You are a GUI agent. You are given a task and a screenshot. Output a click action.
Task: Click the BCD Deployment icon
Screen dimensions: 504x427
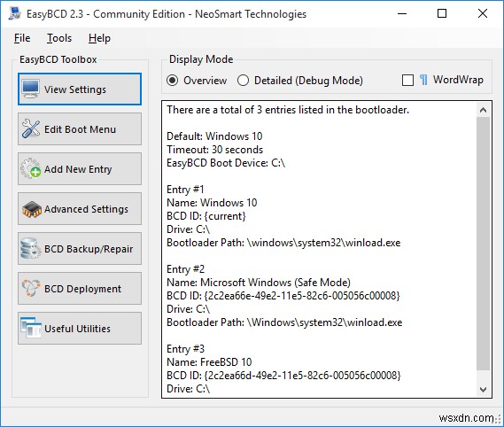(31, 288)
